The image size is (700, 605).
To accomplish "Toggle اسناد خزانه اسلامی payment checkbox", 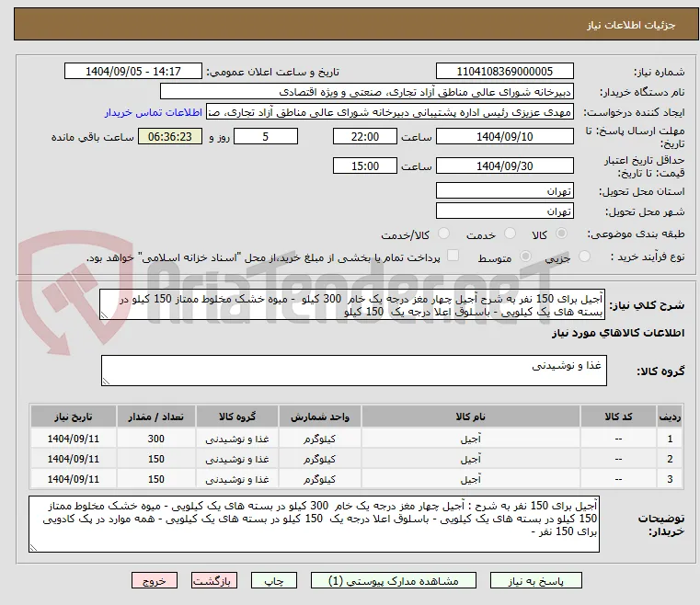I will pos(453,256).
